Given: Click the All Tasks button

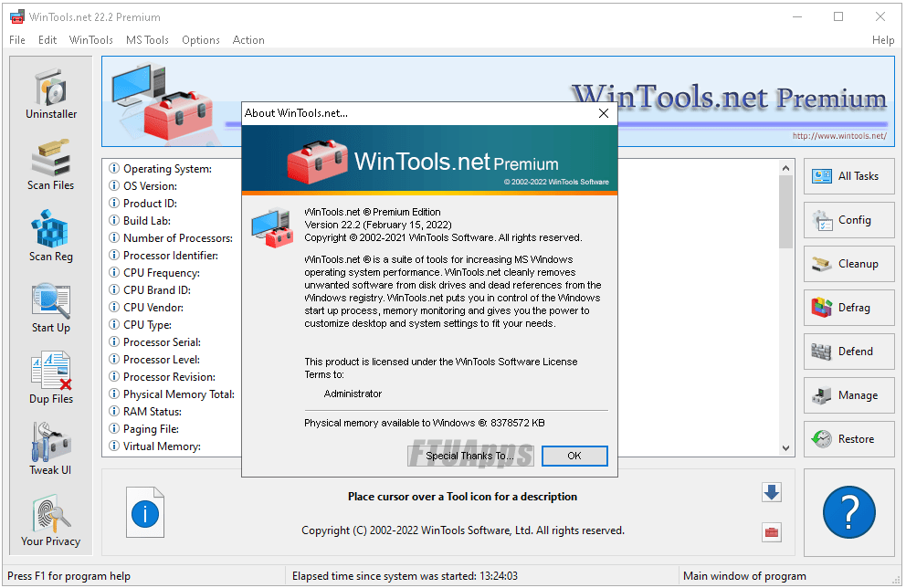Looking at the screenshot, I should tap(848, 176).
